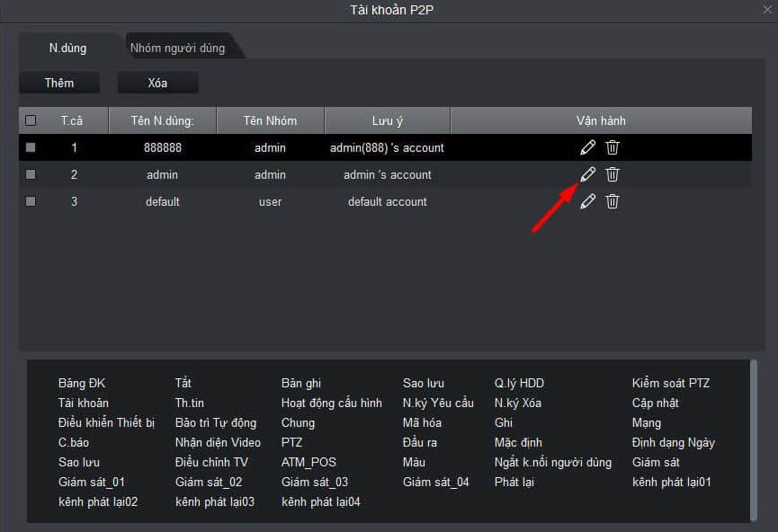Click the Lưu ý column header
The width and height of the screenshot is (778, 532).
pyautogui.click(x=387, y=120)
